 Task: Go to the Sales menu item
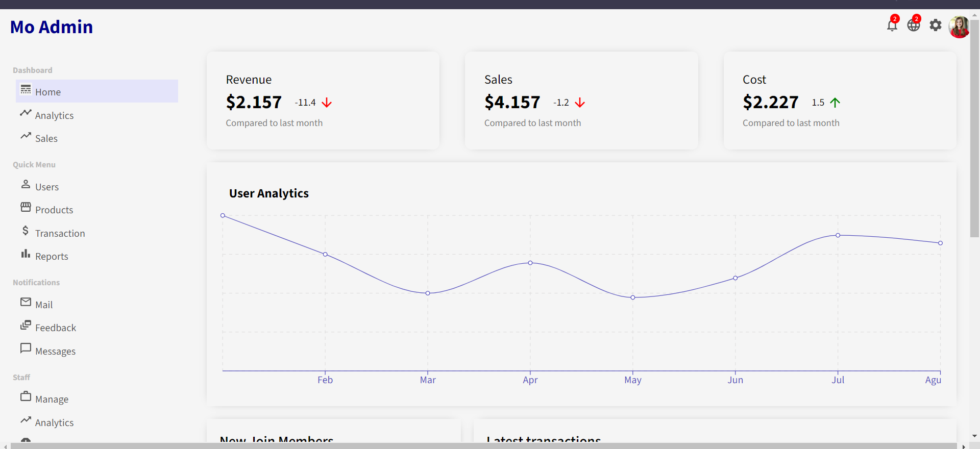[46, 138]
